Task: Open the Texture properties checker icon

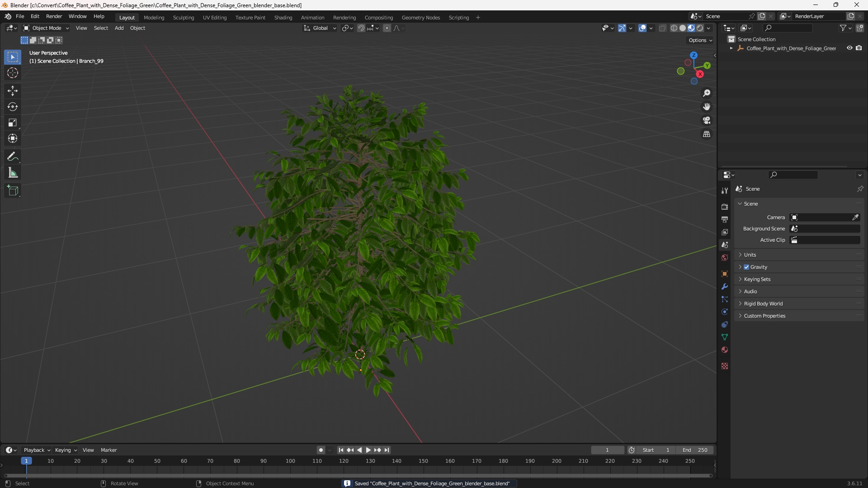Action: [x=725, y=366]
